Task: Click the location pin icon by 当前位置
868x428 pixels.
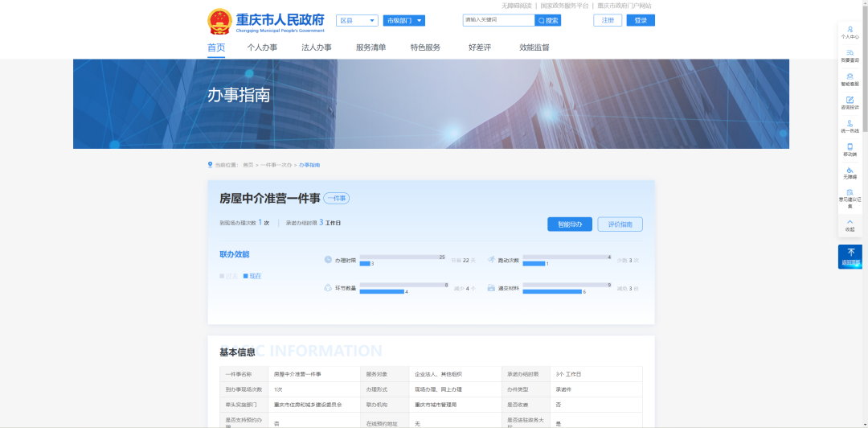Action: [211, 165]
